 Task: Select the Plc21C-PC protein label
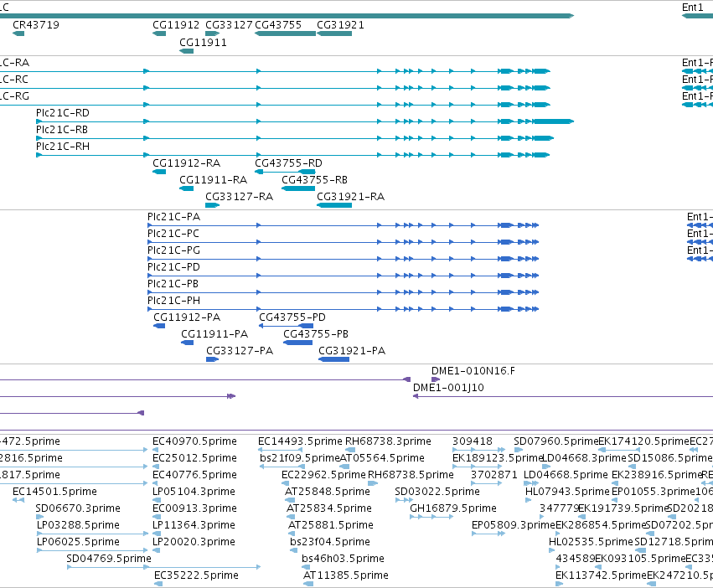173,234
